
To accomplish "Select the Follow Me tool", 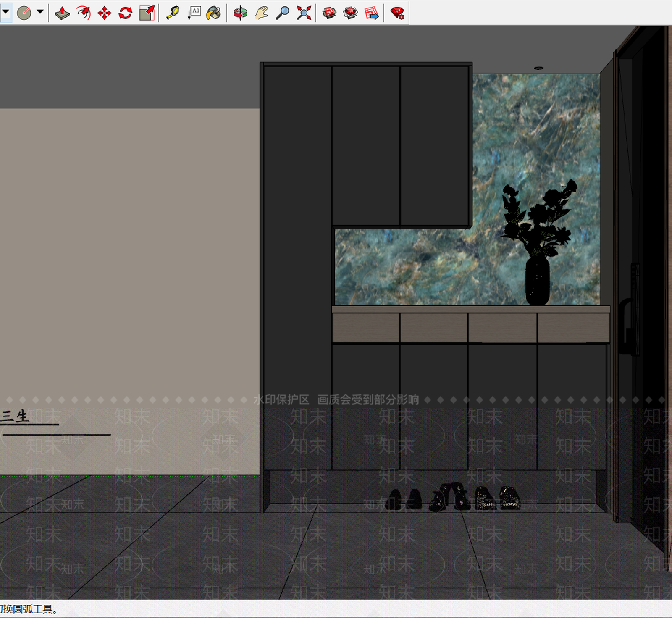I will 84,13.
